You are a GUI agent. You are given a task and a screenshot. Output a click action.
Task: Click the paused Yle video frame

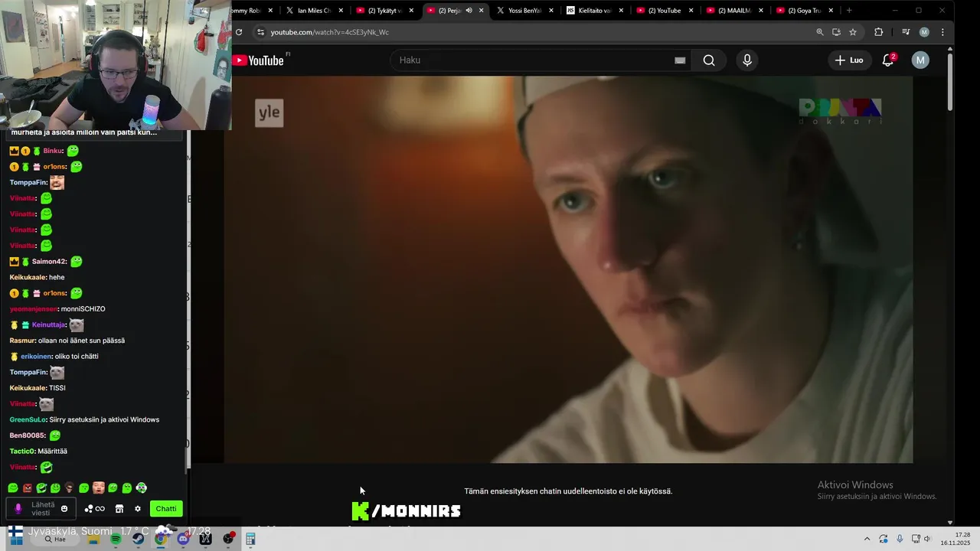(568, 269)
